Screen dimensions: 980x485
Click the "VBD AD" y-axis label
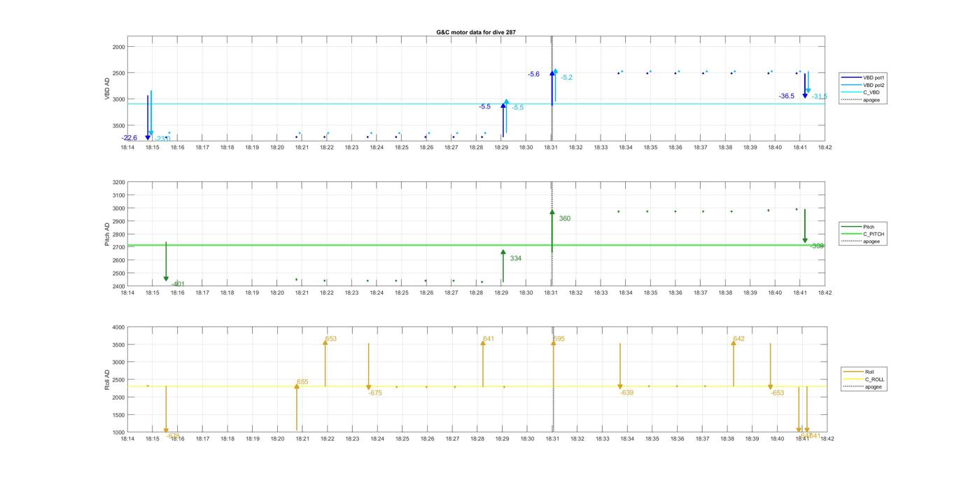[x=108, y=89]
